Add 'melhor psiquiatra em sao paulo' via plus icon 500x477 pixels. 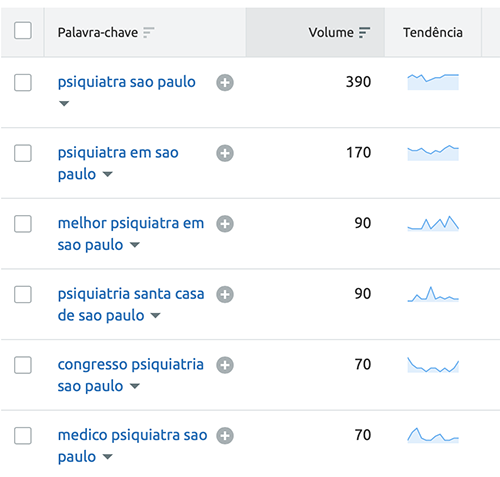pyautogui.click(x=225, y=224)
